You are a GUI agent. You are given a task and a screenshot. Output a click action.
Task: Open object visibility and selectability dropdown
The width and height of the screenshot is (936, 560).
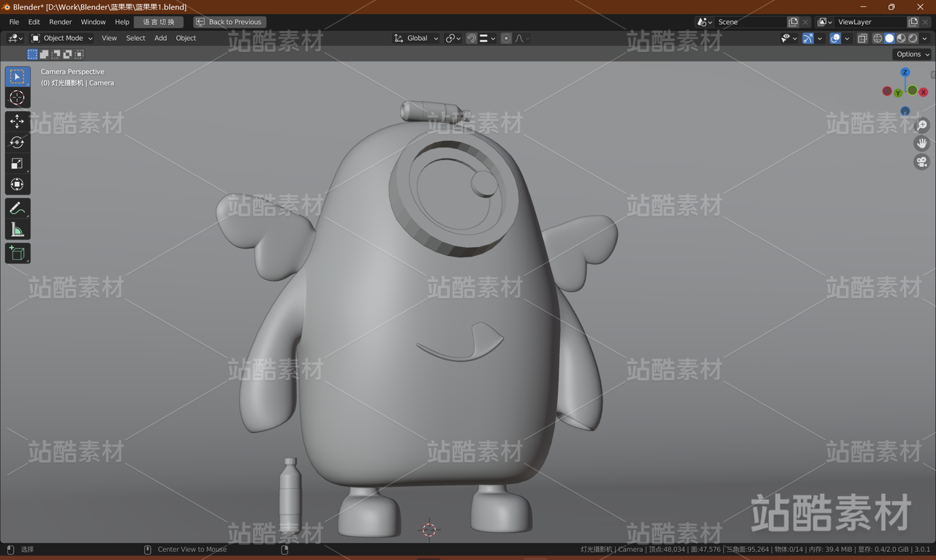point(790,38)
